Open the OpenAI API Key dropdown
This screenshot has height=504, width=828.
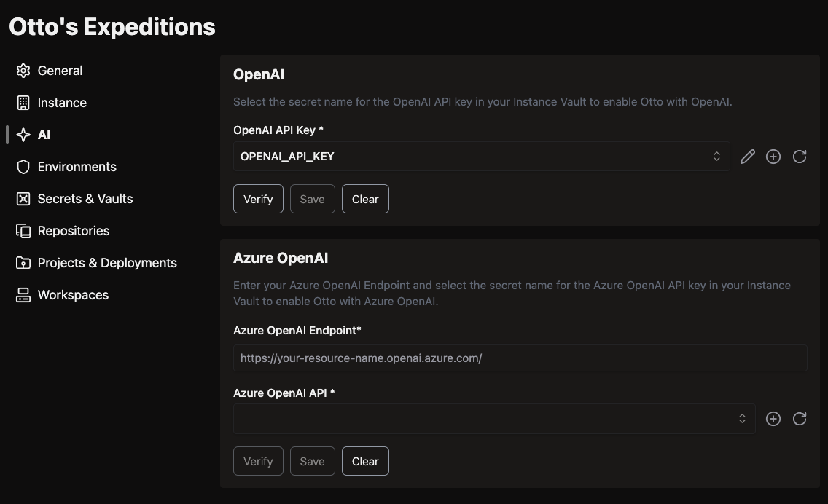click(x=482, y=156)
